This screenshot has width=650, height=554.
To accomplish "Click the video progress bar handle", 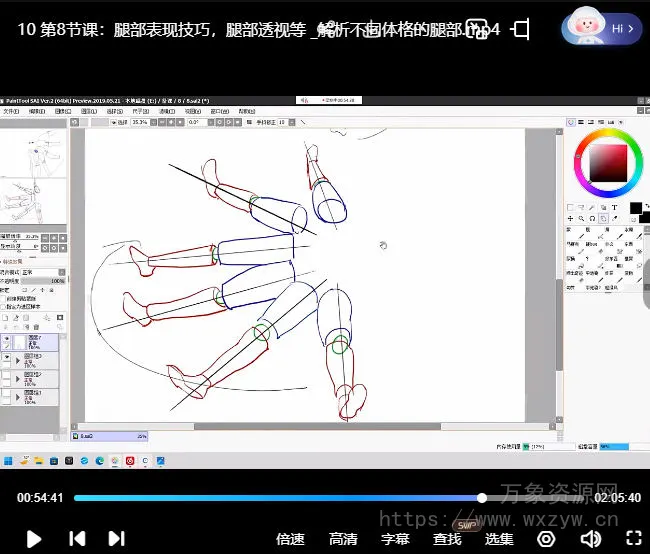I will (482, 497).
